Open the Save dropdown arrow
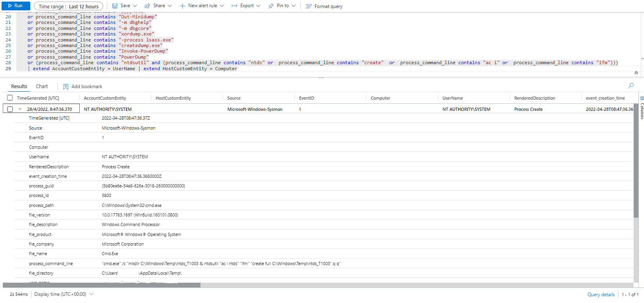 (x=135, y=6)
